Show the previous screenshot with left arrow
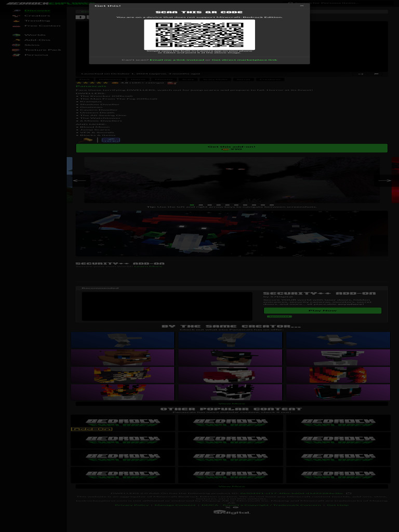399x532 pixels. point(79,180)
